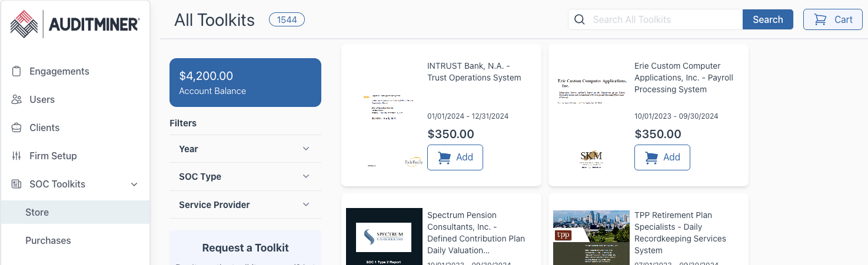868x265 pixels.
Task: Click the magnifier icon in search box
Action: 580,19
